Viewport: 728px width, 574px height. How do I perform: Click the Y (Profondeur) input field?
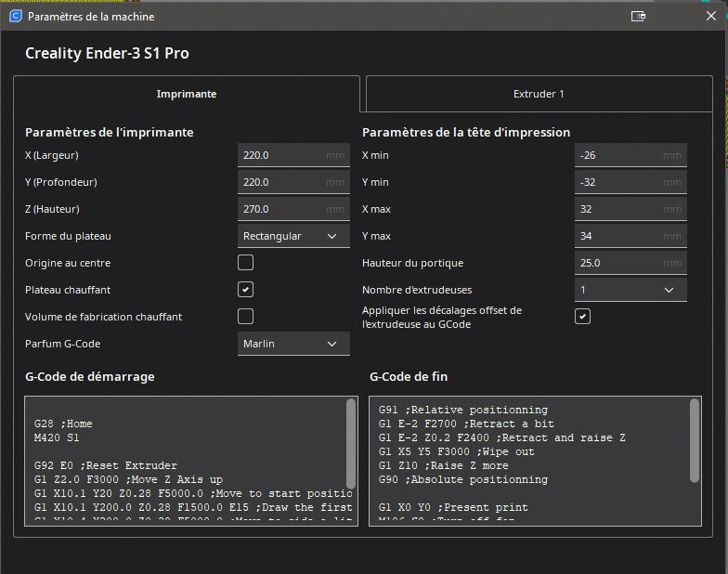pos(293,182)
